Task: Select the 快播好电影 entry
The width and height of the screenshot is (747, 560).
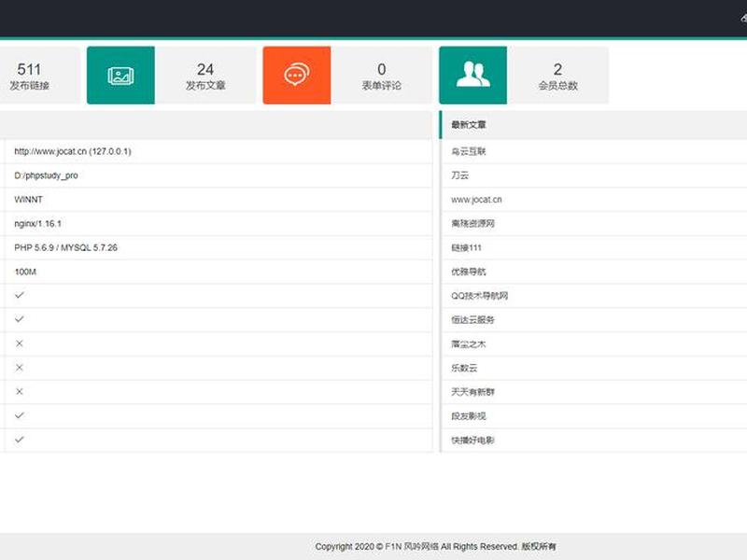Action: click(x=473, y=440)
